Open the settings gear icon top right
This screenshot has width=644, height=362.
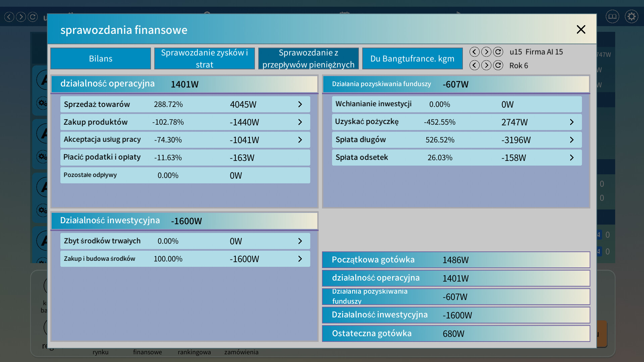[631, 16]
